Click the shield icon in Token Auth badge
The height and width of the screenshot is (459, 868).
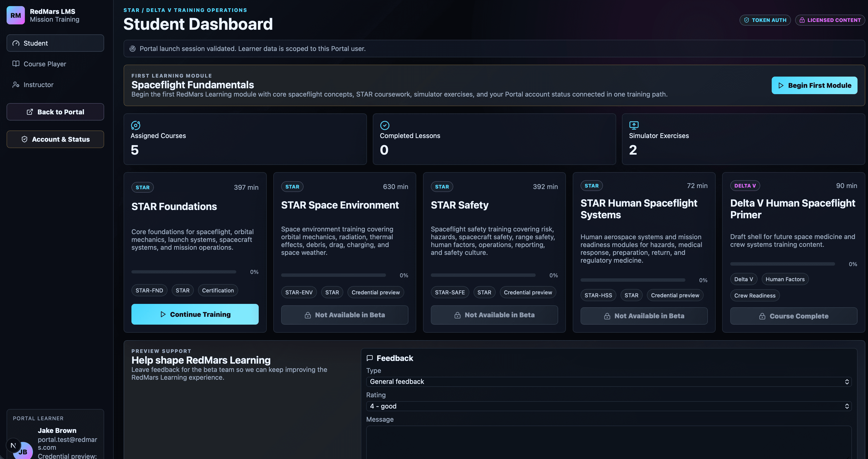746,20
